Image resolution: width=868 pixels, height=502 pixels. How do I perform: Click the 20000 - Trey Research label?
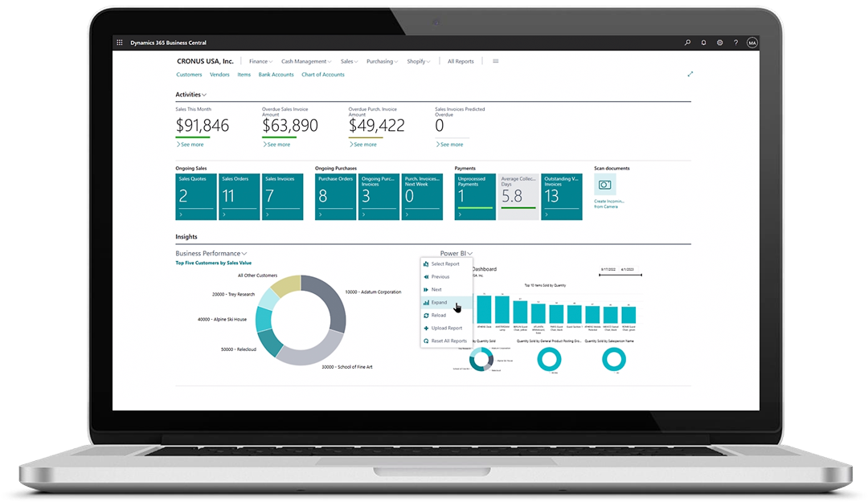[x=234, y=295]
